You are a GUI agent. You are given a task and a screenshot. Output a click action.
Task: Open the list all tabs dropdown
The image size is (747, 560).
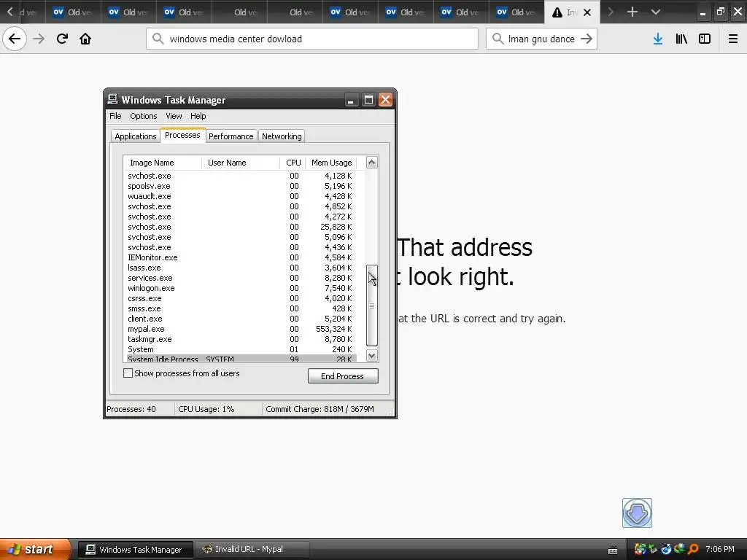656,12
